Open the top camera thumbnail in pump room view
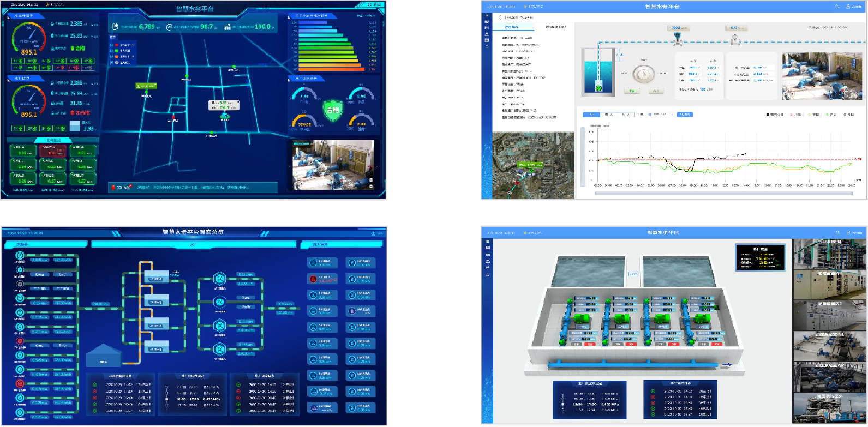This screenshot has width=868, height=427. (x=829, y=254)
